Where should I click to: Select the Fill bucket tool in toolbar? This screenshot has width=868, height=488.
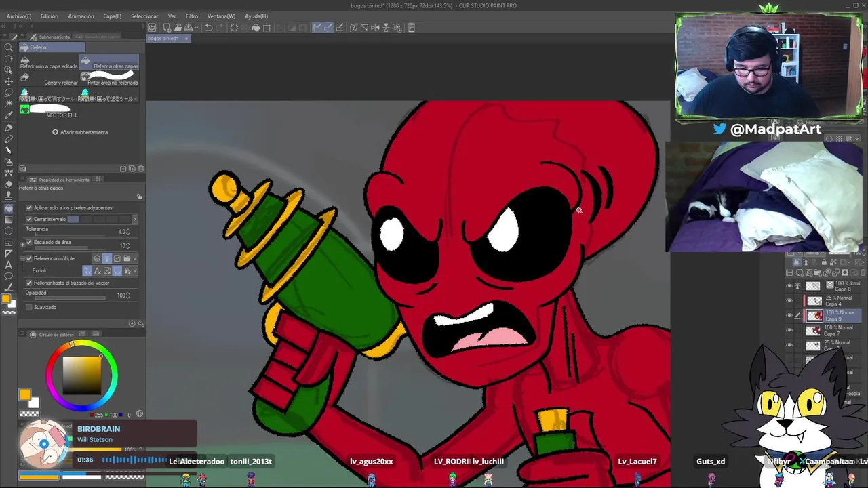tap(8, 208)
